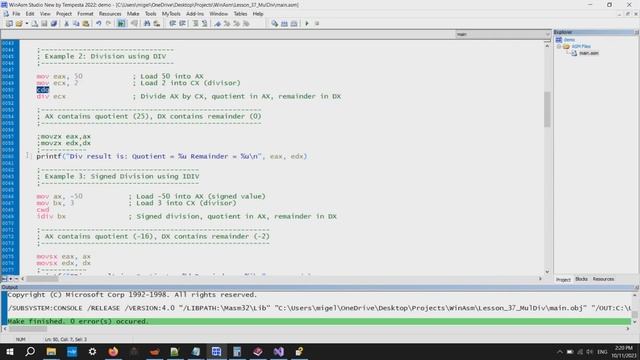640x360 pixels.
Task: Open Firefox from the taskbar
Action: 113,351
